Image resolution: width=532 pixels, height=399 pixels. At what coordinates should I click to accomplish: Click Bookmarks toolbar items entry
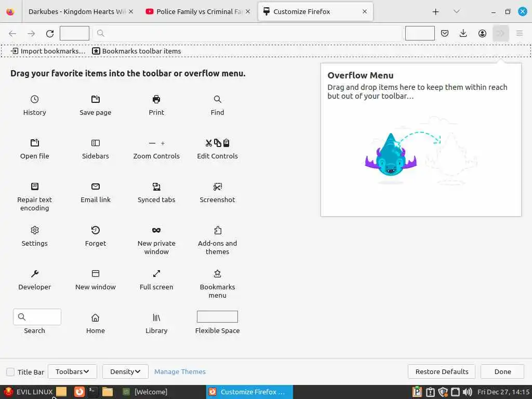(x=137, y=51)
